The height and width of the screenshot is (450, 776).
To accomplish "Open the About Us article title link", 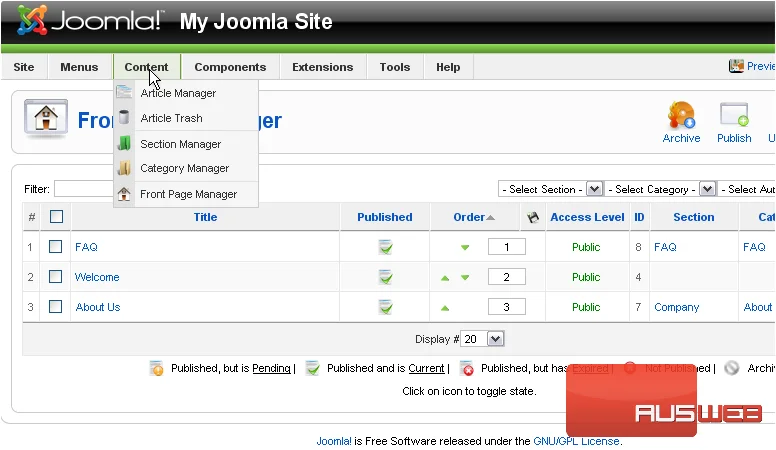I will pyautogui.click(x=98, y=307).
